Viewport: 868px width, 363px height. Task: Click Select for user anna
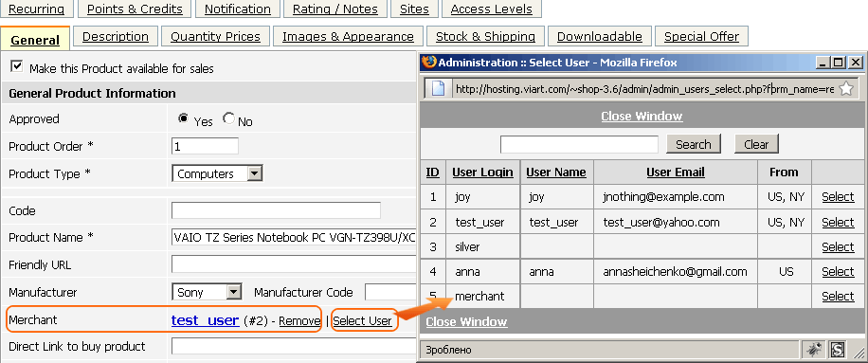838,271
